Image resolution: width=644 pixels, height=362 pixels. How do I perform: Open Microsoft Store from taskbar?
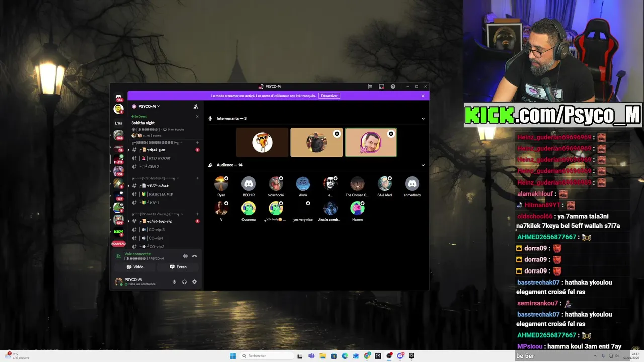click(x=334, y=356)
